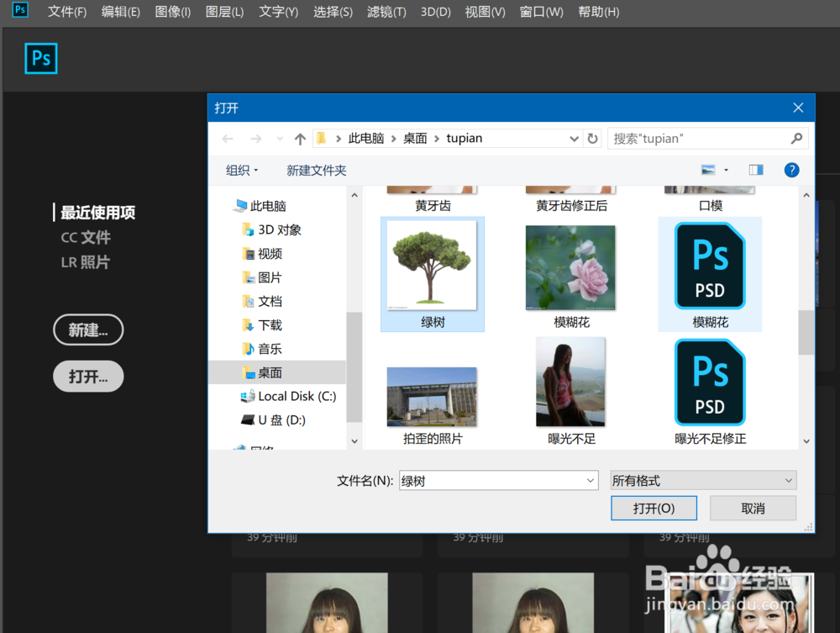Expand the address bar path dropdown

point(575,139)
